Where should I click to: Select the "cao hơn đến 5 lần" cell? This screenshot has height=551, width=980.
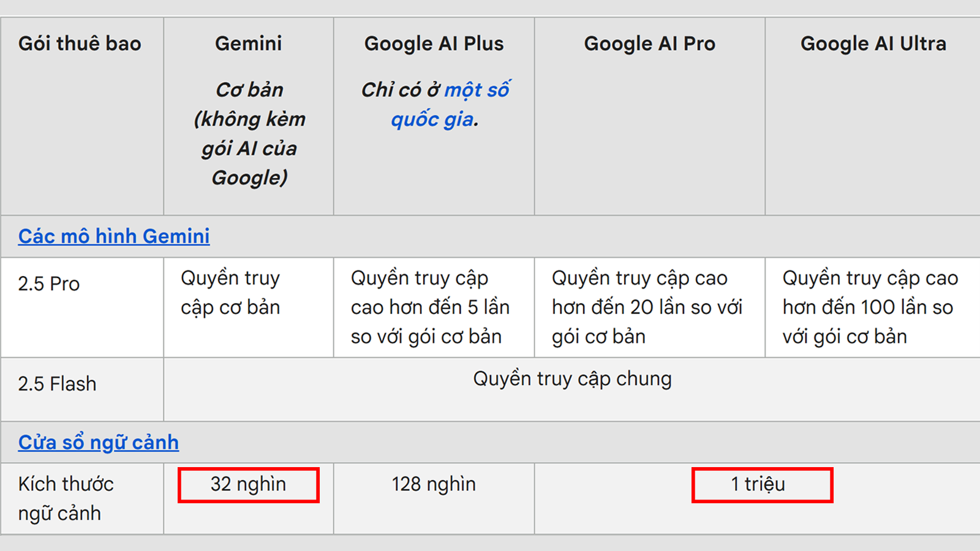click(x=430, y=307)
